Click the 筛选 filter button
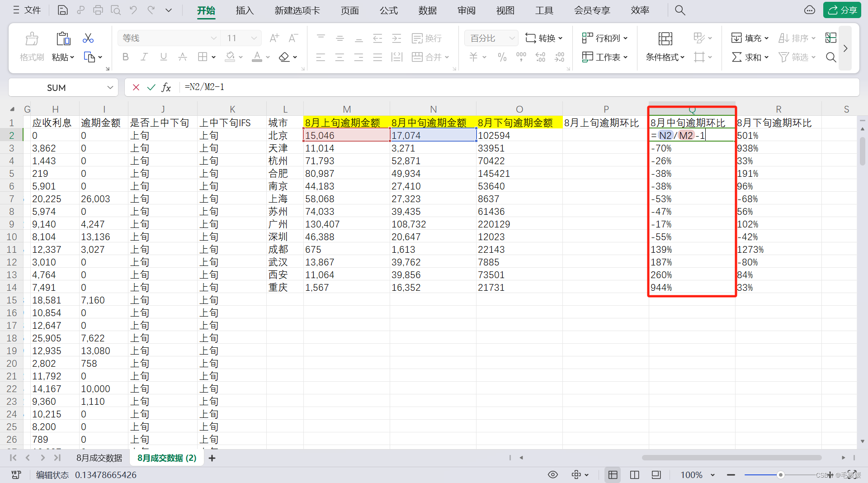868x483 pixels. click(797, 57)
